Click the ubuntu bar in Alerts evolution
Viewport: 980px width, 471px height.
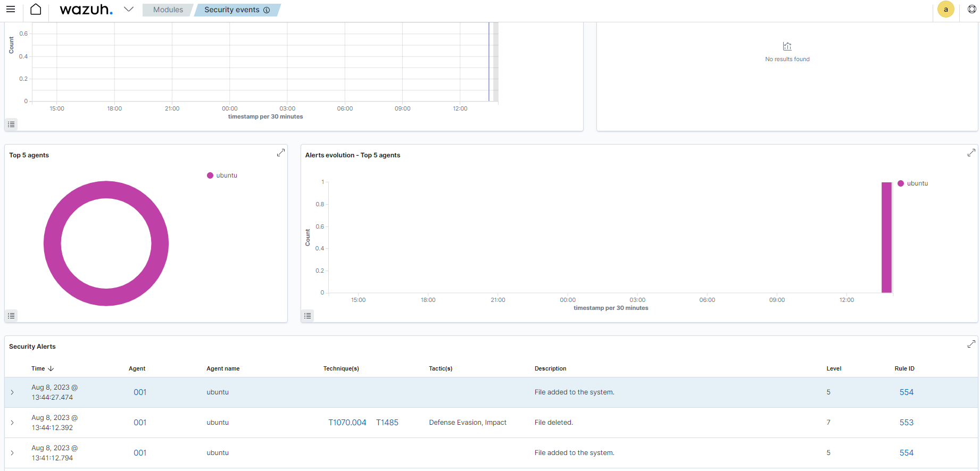[886, 238]
